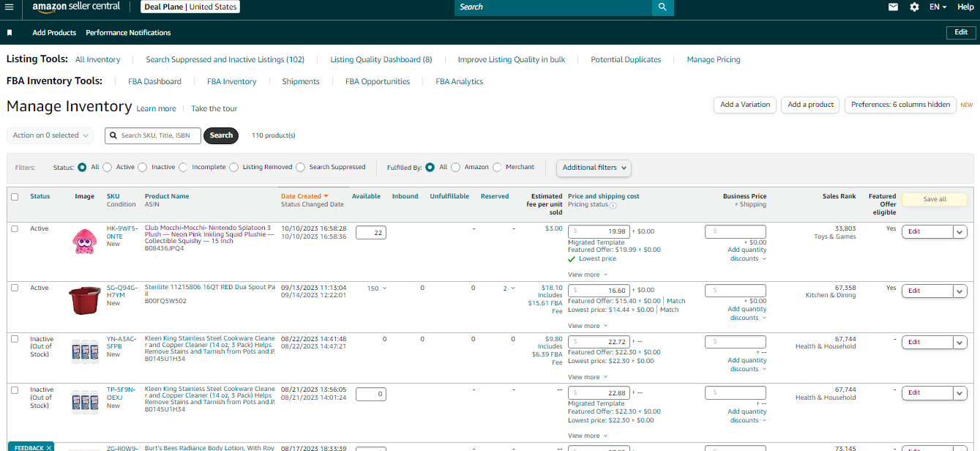Open the Shipments tab
The width and height of the screenshot is (980, 451).
coord(301,82)
